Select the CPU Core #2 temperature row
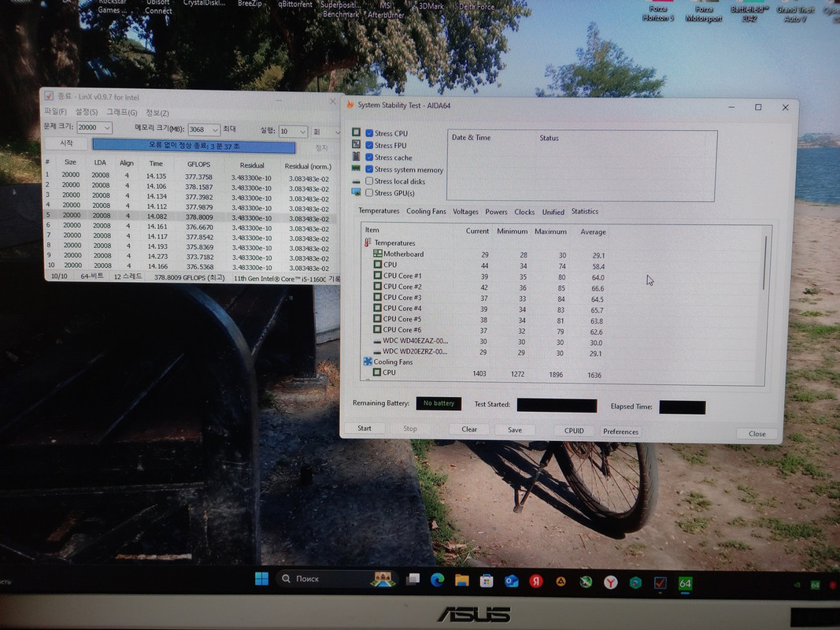 click(487, 287)
